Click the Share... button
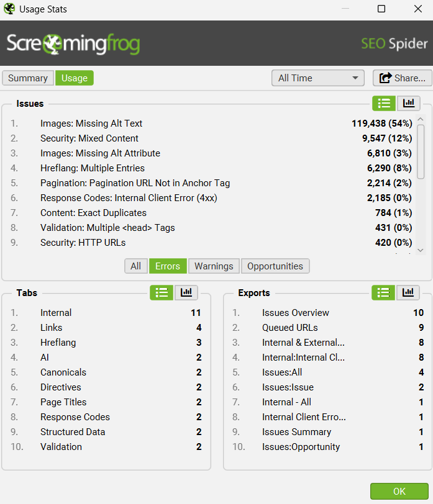Viewport: 433px width, 504px height. click(402, 78)
